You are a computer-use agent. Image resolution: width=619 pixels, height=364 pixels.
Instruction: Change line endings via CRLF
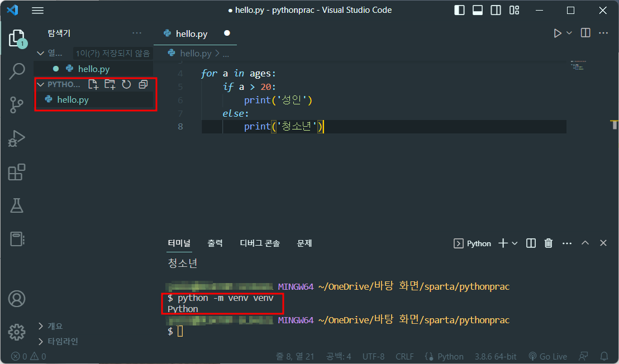tap(404, 357)
